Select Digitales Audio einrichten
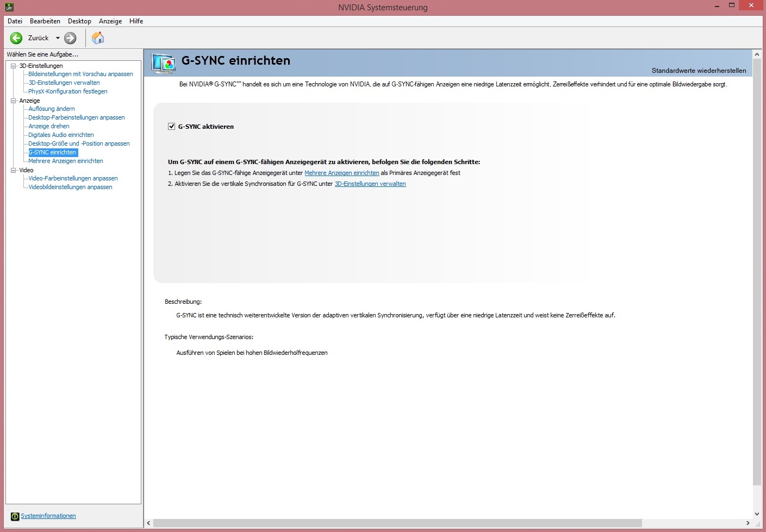766x532 pixels. tap(61, 135)
